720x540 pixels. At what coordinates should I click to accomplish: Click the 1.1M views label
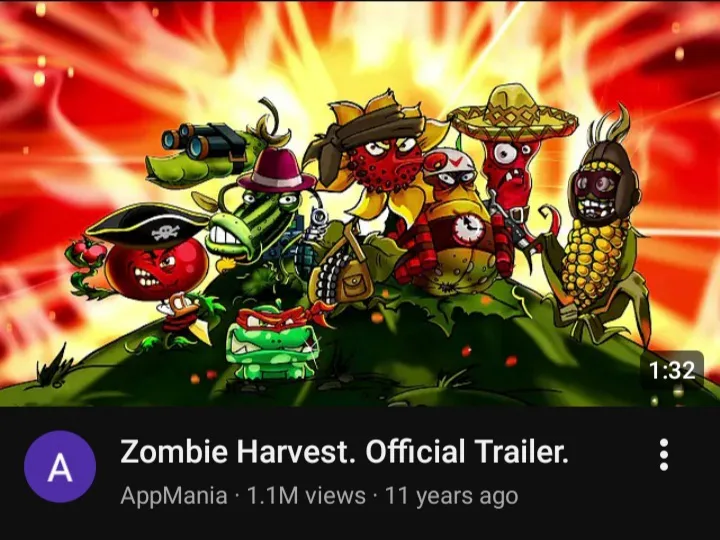[x=306, y=496]
